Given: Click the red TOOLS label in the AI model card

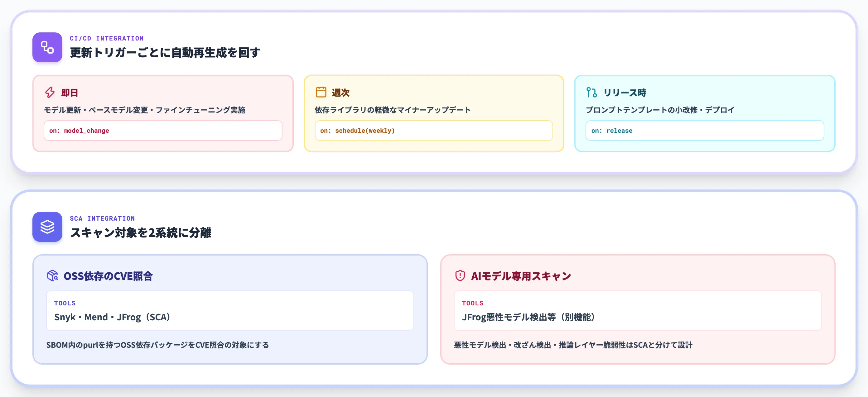Looking at the screenshot, I should tap(473, 303).
